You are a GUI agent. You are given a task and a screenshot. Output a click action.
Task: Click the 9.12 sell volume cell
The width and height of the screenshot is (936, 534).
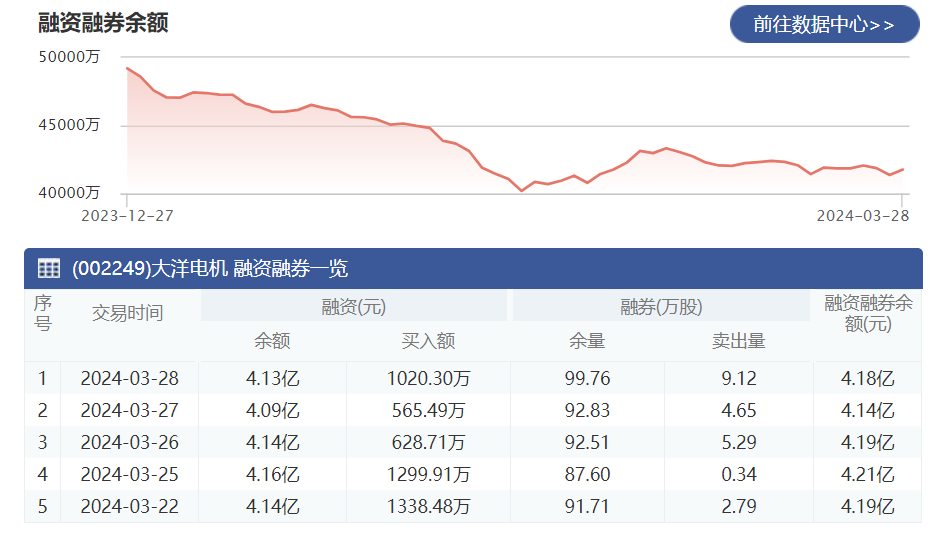[739, 378]
